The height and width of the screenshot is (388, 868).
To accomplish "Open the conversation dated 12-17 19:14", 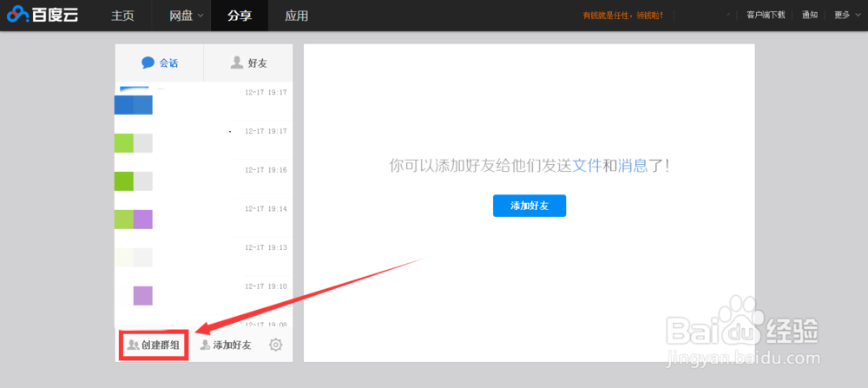I will [x=204, y=218].
